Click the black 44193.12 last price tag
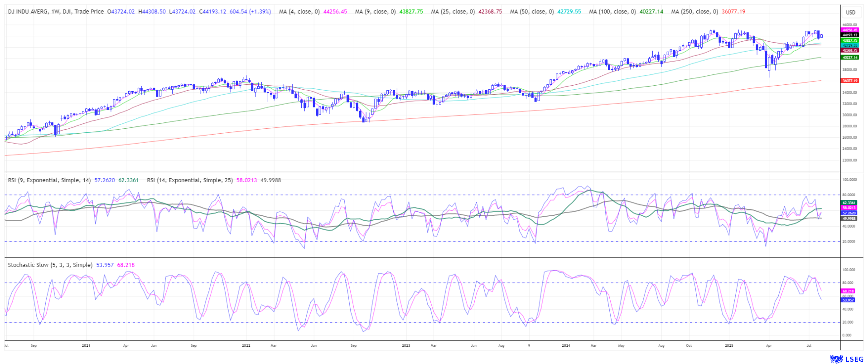The width and height of the screenshot is (868, 364). 849,35
